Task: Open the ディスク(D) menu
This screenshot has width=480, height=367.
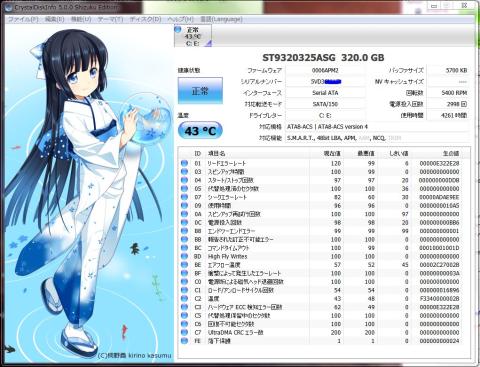Action: pos(145,19)
